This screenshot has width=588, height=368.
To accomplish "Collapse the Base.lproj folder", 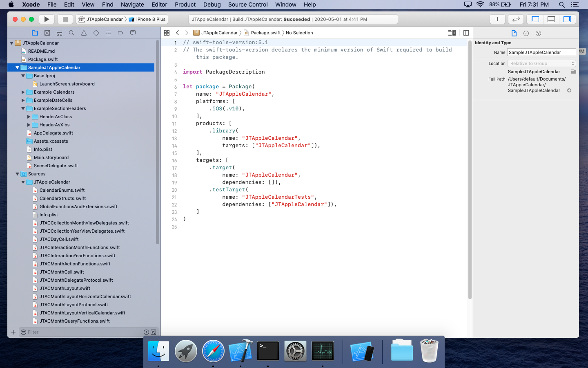I will 23,76.
